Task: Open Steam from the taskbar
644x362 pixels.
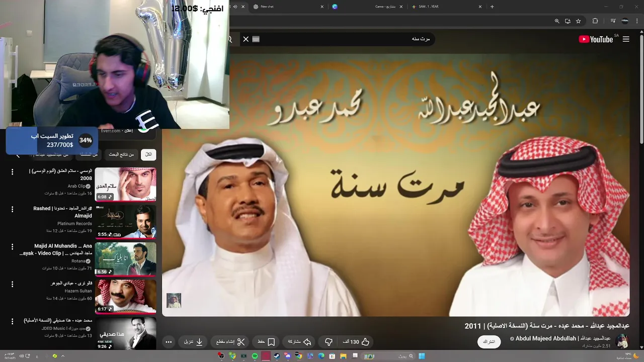Action: coord(277,356)
